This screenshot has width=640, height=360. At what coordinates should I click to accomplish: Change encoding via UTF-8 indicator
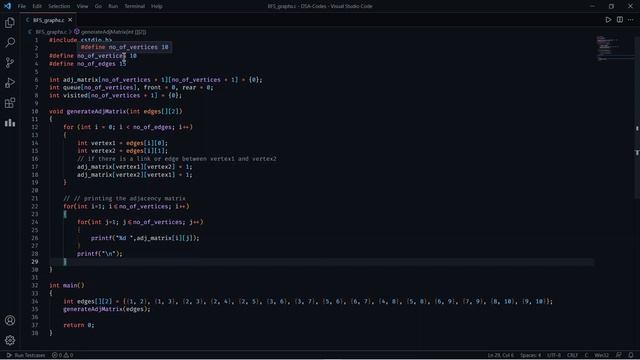coord(554,355)
